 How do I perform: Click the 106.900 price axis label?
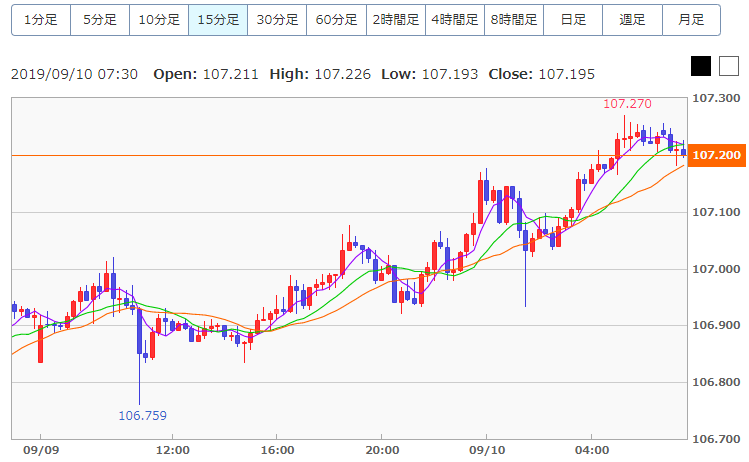(x=716, y=325)
